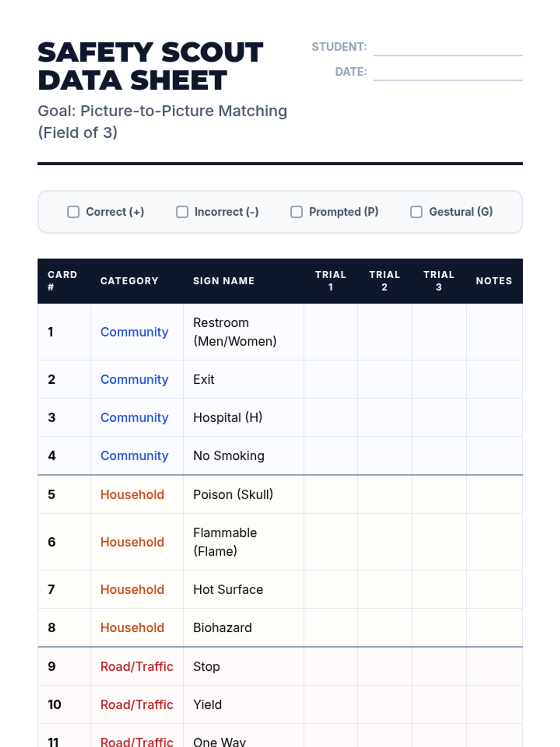Click Trial 3 cell for Hot Surface

[439, 589]
